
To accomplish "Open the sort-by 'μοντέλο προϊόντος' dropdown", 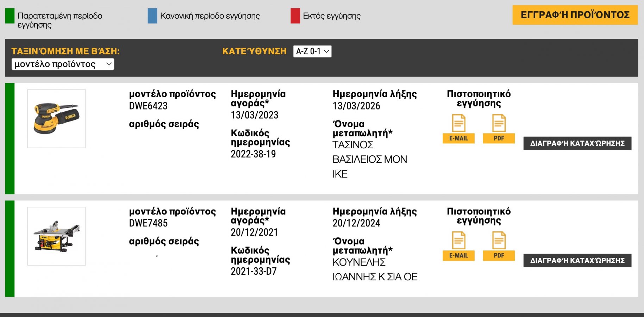I will [x=63, y=64].
